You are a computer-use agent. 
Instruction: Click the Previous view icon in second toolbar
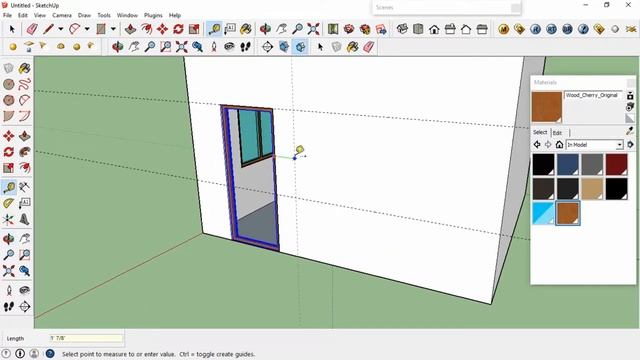point(198,47)
